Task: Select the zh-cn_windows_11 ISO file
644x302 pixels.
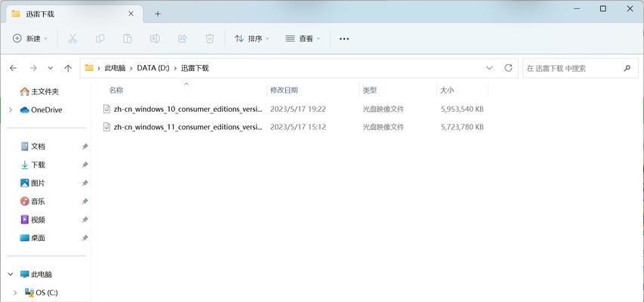Action: (188, 128)
